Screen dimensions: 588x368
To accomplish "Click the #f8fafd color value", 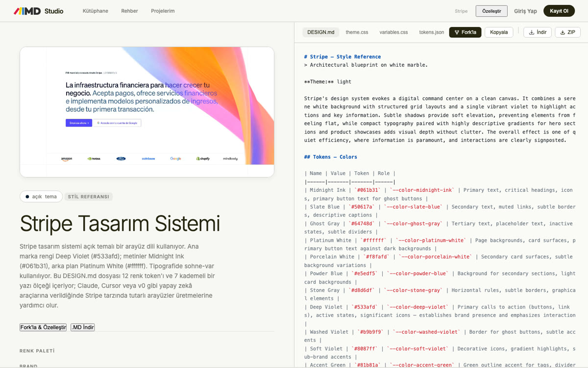I will point(376,257).
